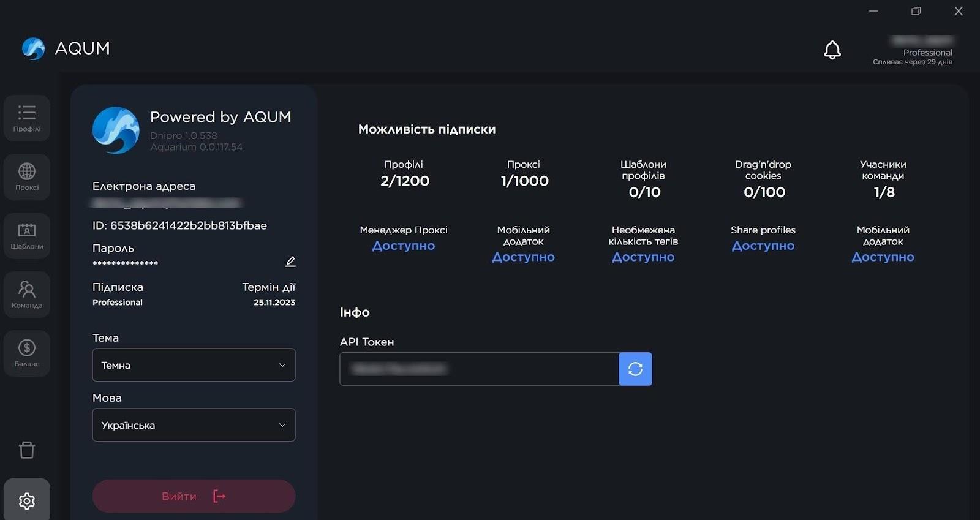The width and height of the screenshot is (980, 520).
Task: Click the Powered by AQUM title
Action: [x=221, y=117]
